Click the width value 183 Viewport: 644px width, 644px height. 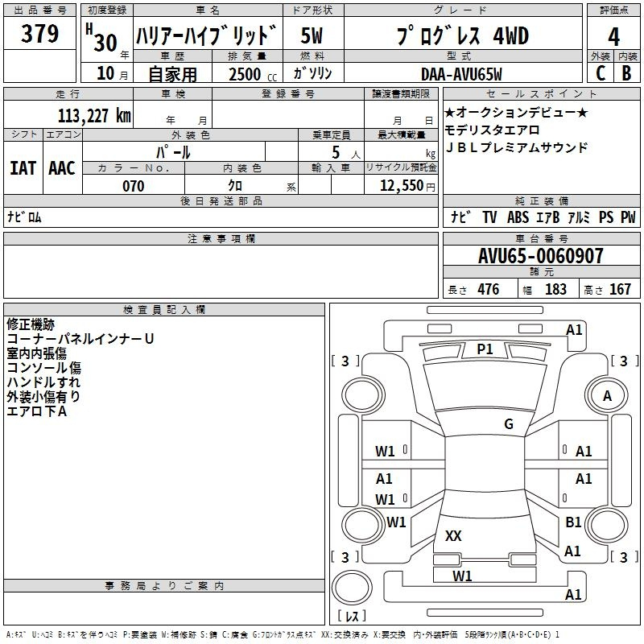pyautogui.click(x=555, y=289)
